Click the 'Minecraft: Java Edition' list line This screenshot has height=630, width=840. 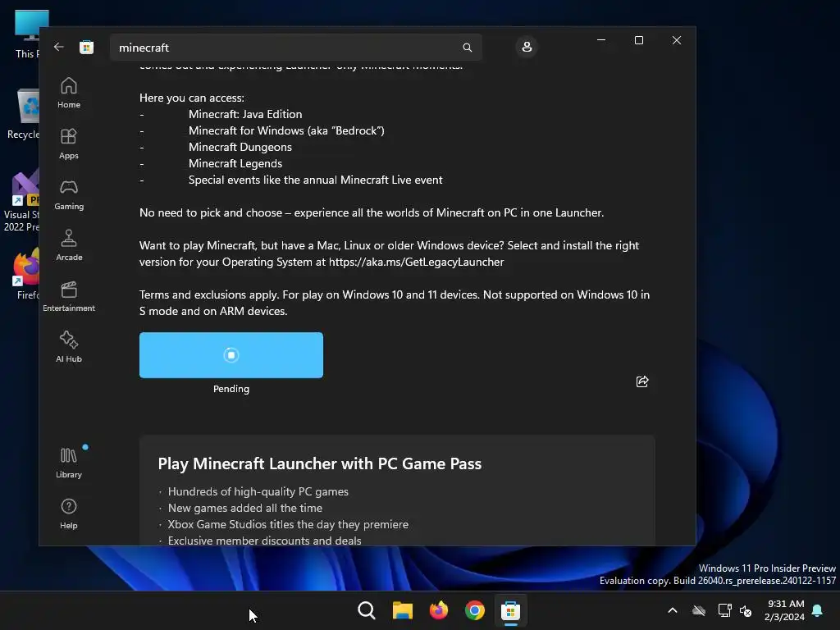pyautogui.click(x=245, y=114)
